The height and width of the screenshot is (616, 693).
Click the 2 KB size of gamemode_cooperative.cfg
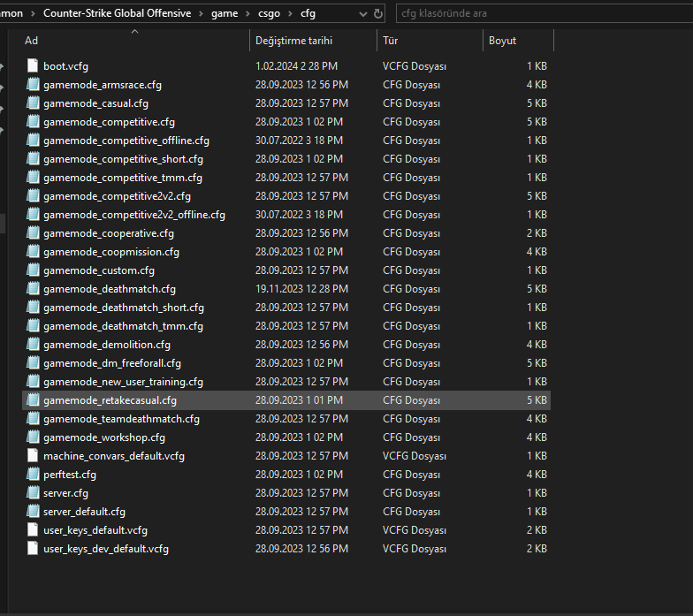537,233
